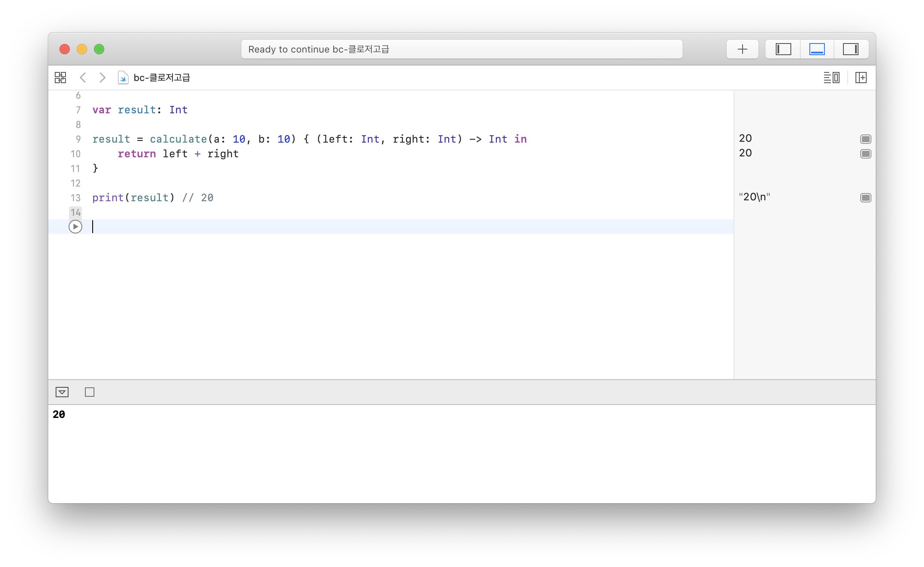This screenshot has width=924, height=567.
Task: Go back with the left chevron
Action: click(x=83, y=78)
